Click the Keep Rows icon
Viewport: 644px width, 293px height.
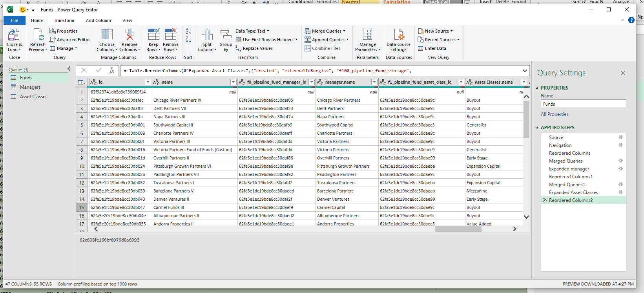coord(153,35)
